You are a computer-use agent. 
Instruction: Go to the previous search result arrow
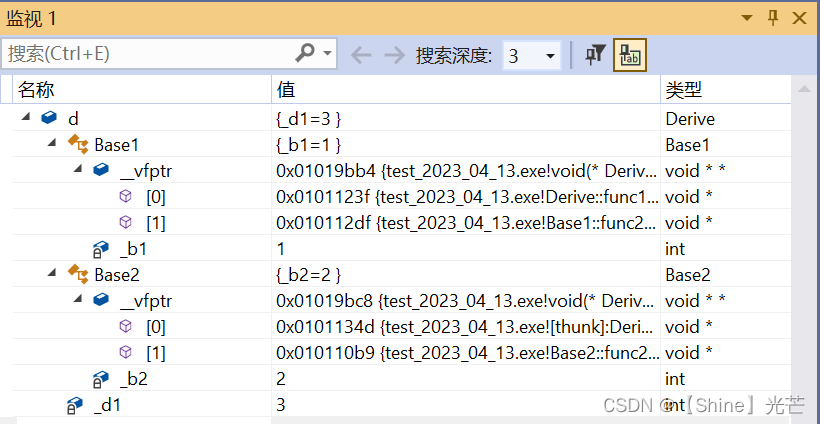361,54
